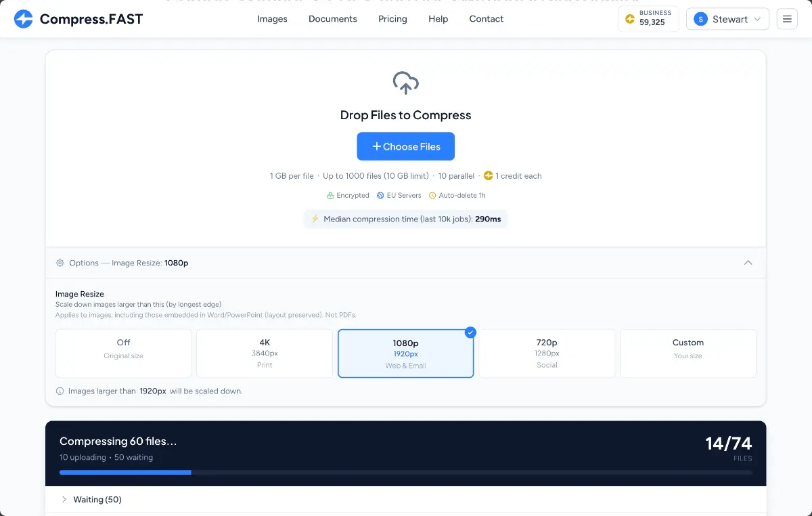Viewport: 812px width, 516px height.
Task: Open the Contact page link
Action: (x=486, y=19)
